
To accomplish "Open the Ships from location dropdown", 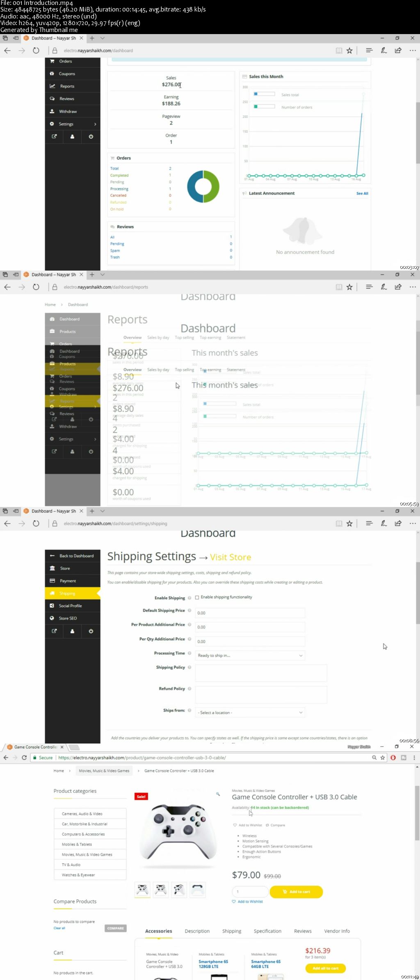I will 250,712.
